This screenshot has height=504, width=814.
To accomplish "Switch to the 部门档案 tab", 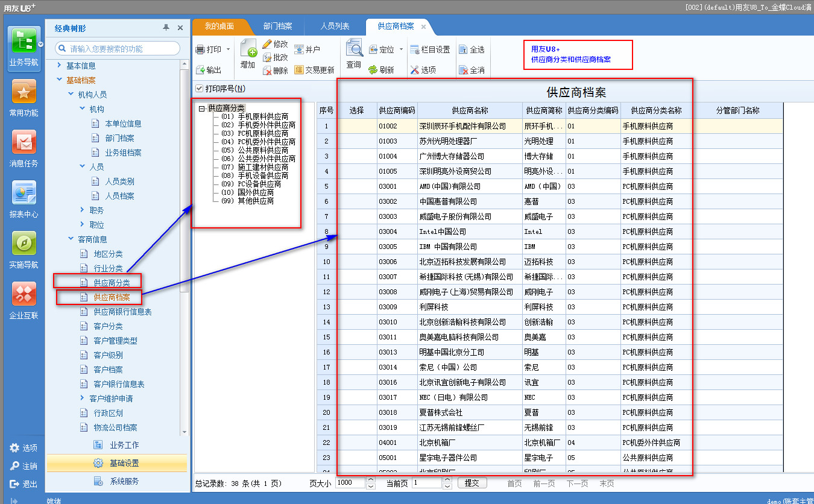I will tap(277, 27).
